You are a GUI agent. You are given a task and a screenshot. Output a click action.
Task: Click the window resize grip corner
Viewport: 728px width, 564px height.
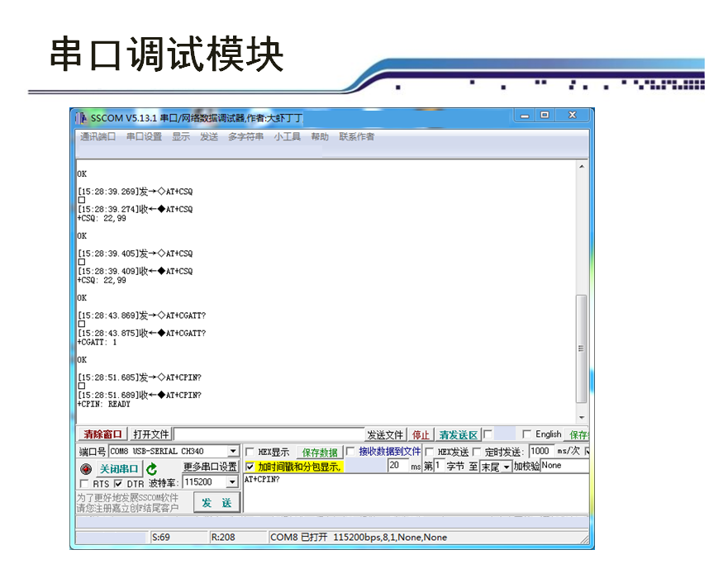584,539
